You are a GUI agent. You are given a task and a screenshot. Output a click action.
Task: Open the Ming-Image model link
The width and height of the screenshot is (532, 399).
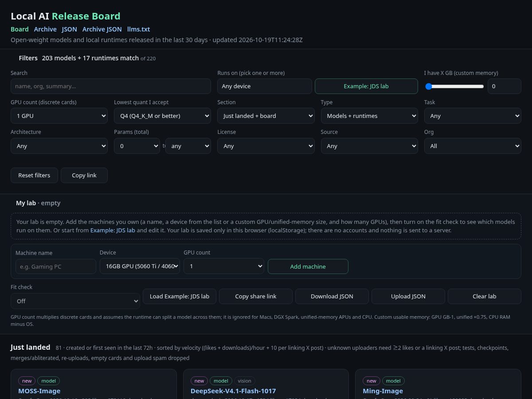[383, 391]
